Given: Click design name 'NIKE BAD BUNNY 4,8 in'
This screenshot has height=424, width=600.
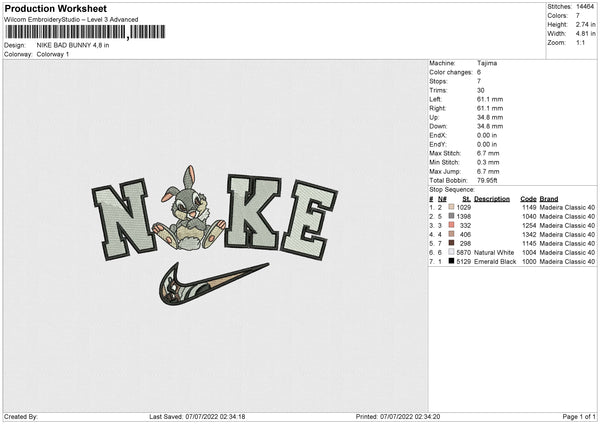Looking at the screenshot, I should [73, 45].
